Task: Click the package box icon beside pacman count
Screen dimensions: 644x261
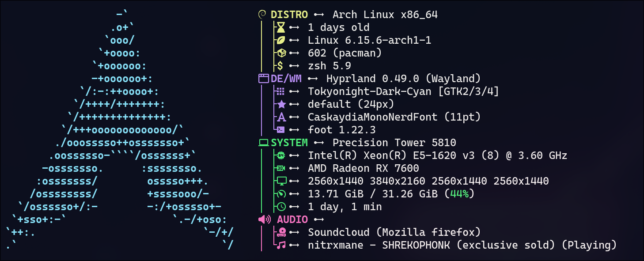Action: coord(281,53)
